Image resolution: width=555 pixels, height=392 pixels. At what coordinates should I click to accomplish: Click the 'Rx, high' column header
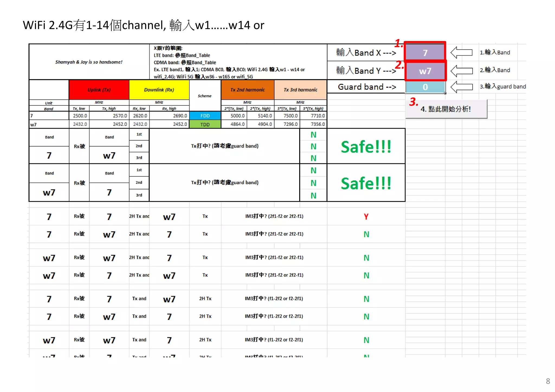169,109
